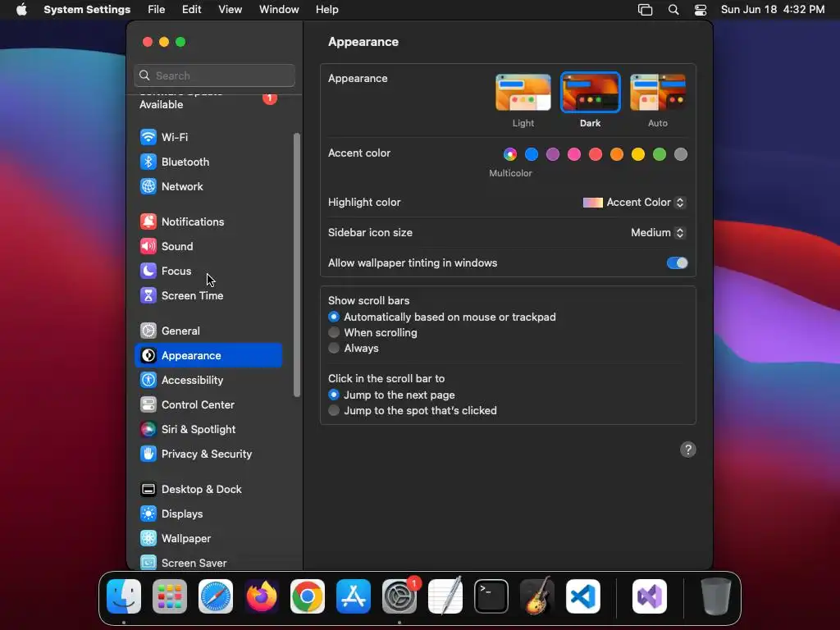
Task: Select Automatically based on mouse or trackpad
Action: pyautogui.click(x=334, y=317)
